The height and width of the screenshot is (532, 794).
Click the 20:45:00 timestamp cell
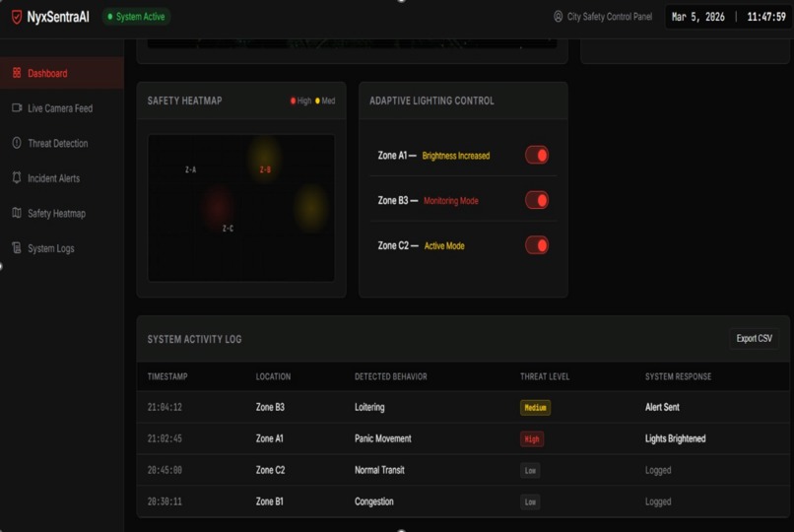pyautogui.click(x=165, y=470)
